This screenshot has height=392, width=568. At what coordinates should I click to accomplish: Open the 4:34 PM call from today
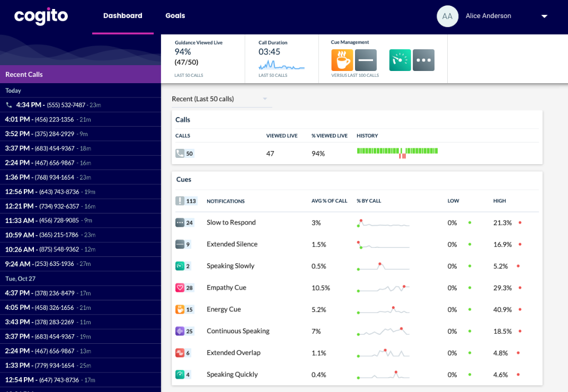tap(53, 105)
